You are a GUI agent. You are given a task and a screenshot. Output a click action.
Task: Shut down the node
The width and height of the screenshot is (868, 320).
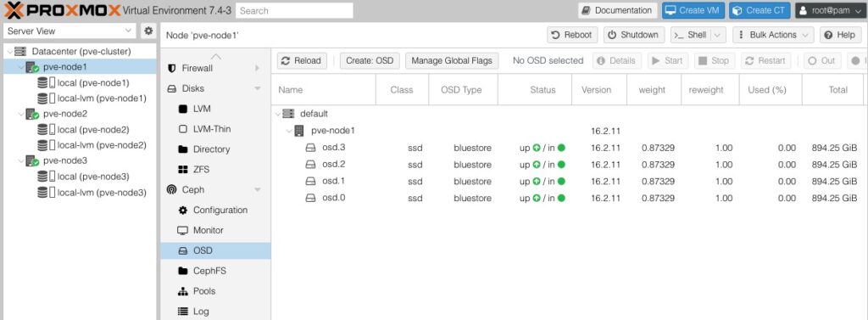pyautogui.click(x=633, y=35)
